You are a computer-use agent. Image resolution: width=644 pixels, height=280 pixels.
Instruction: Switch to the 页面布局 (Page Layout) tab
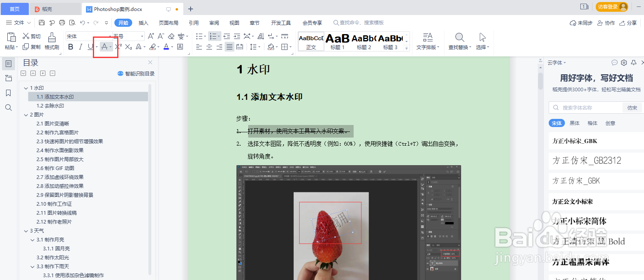click(169, 23)
